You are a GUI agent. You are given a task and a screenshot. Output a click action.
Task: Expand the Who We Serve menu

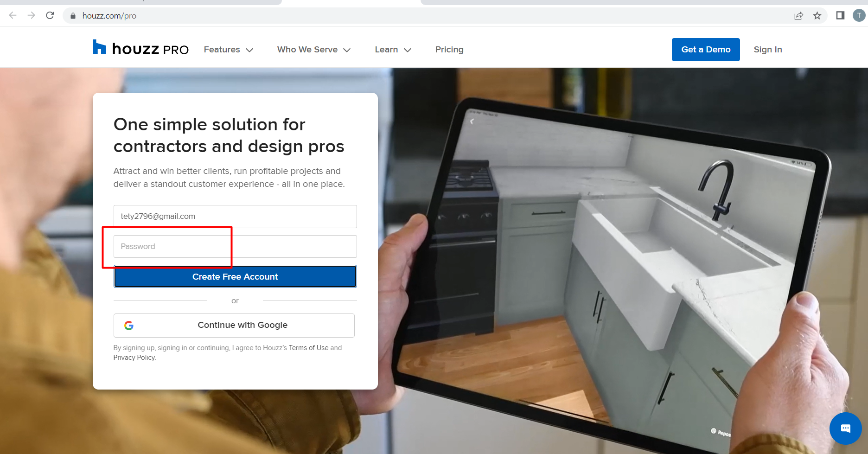point(314,50)
